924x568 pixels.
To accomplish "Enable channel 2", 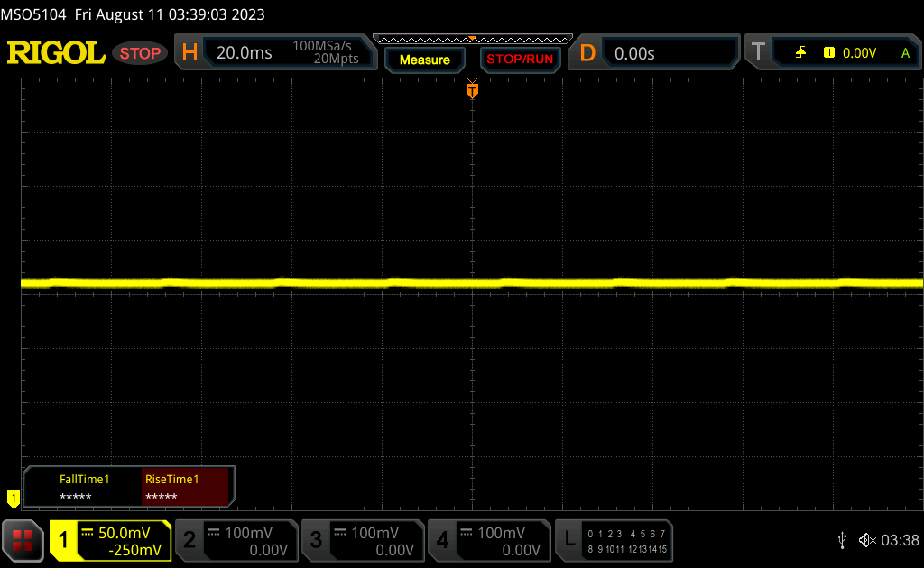I will tap(236, 540).
